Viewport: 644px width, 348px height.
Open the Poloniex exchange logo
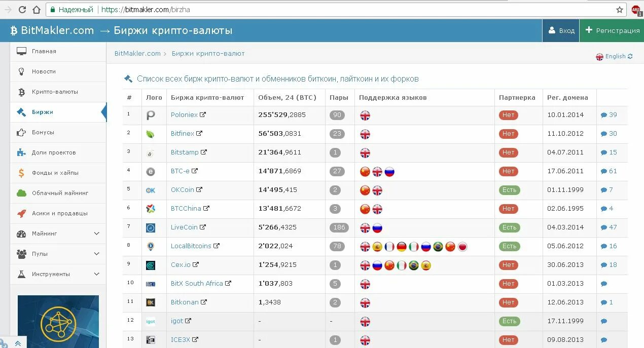[151, 115]
